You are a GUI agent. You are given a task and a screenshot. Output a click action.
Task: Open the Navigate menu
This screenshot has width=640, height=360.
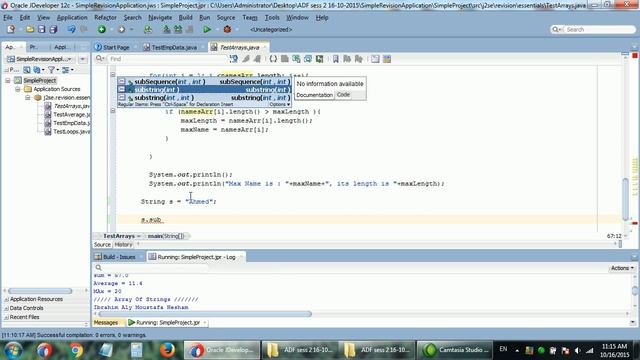[160, 18]
